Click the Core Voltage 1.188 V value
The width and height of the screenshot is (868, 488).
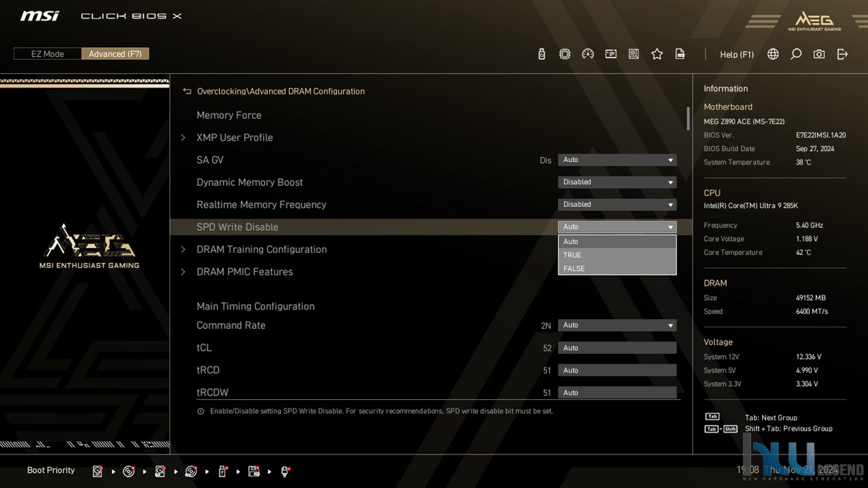coord(806,239)
